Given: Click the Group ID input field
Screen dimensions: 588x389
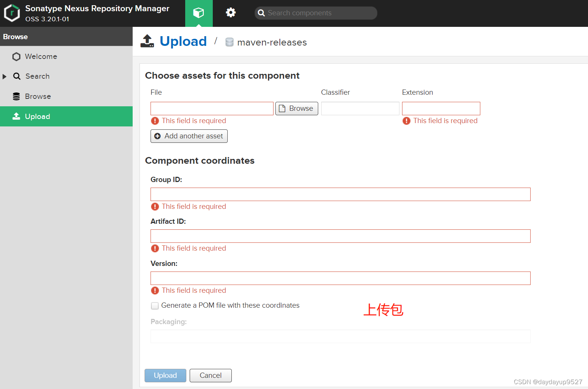Looking at the screenshot, I should pyautogui.click(x=341, y=194).
